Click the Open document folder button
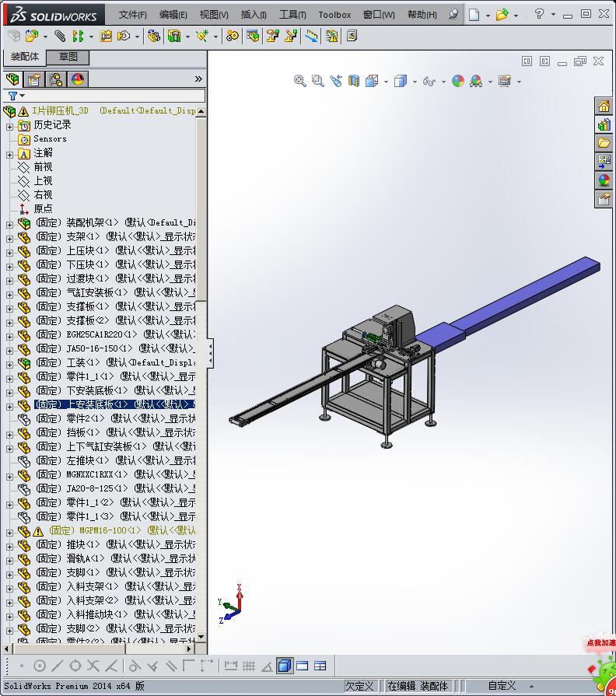 502,15
